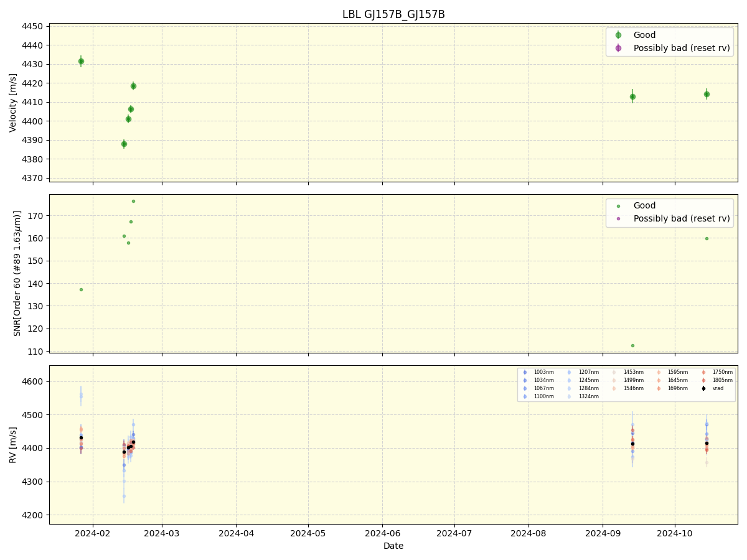
Task: Click the 170 SNR tick label
Action: pos(35,216)
